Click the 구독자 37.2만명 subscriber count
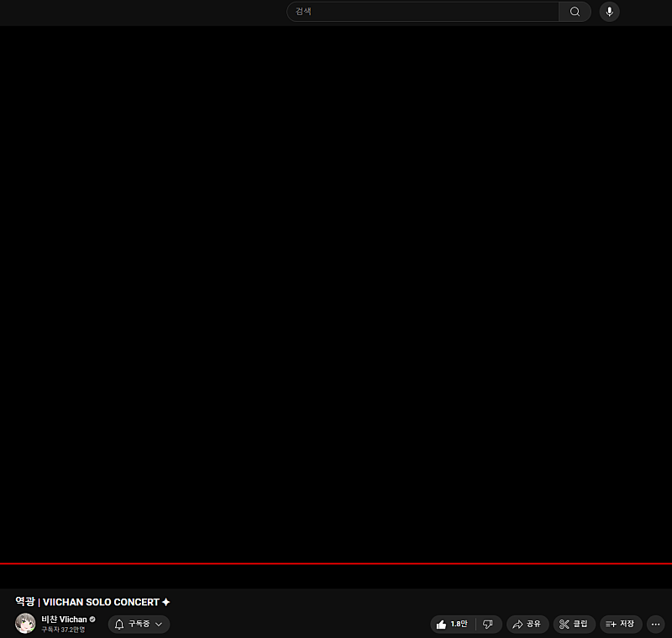 pos(64,630)
